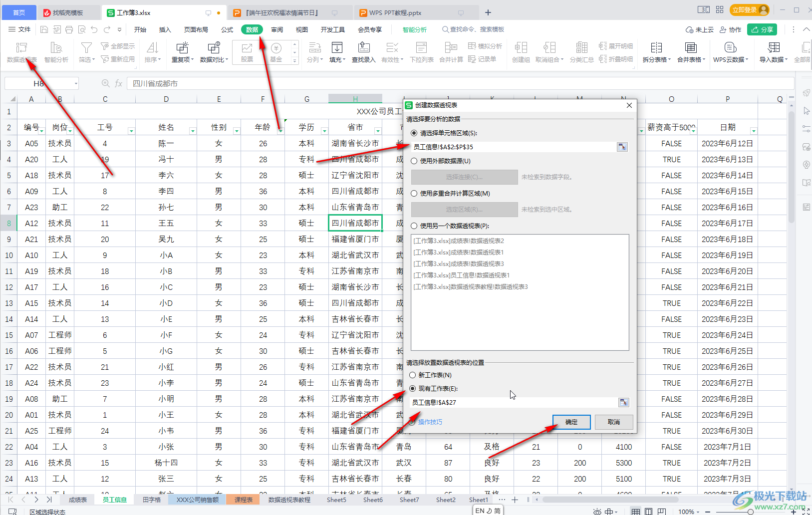Screen dimensions: 812x515
Task: Select the 股票 stock data type
Action: (x=247, y=52)
